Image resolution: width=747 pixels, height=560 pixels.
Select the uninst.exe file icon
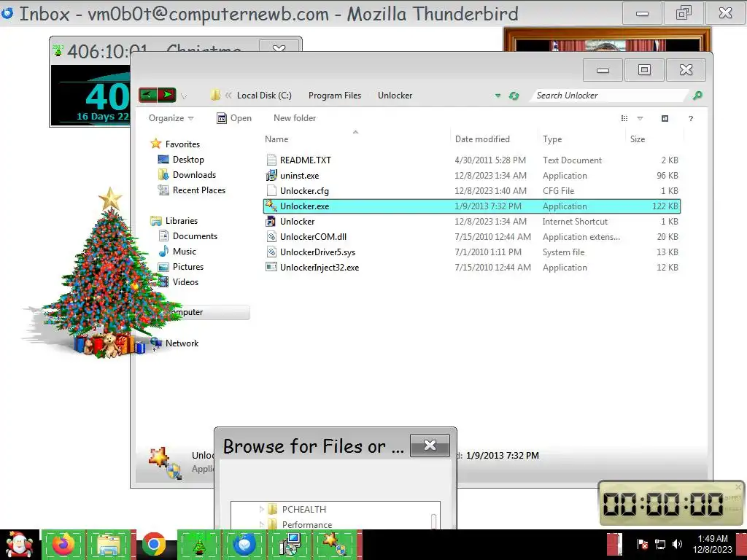[271, 175]
